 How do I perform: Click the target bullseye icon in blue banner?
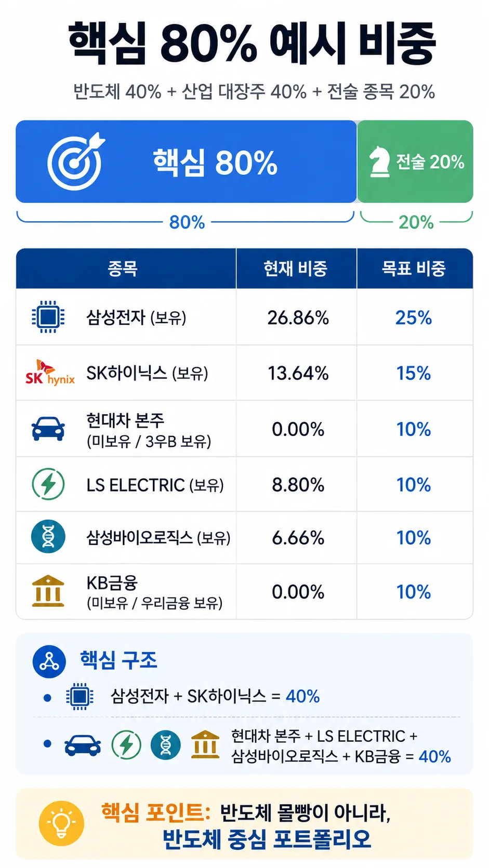click(x=76, y=161)
